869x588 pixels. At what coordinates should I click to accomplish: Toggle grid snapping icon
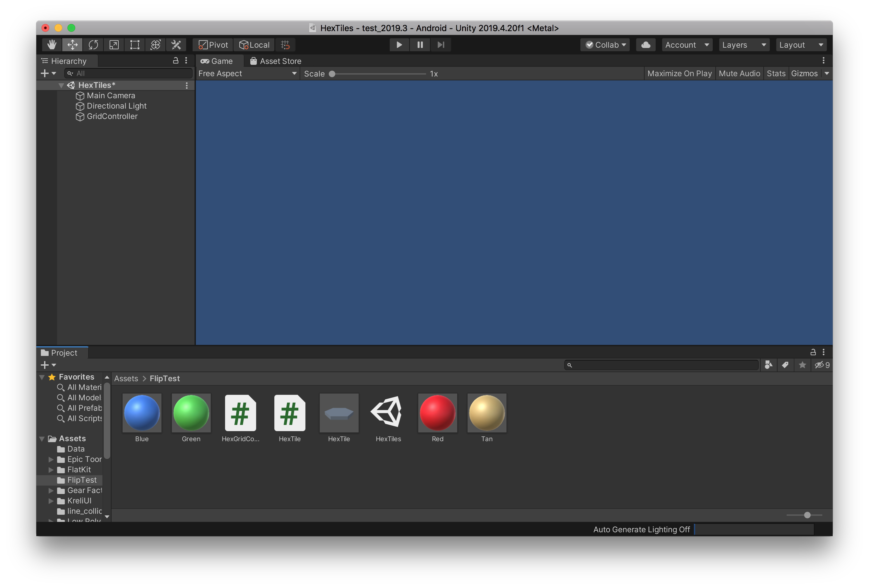pyautogui.click(x=286, y=45)
